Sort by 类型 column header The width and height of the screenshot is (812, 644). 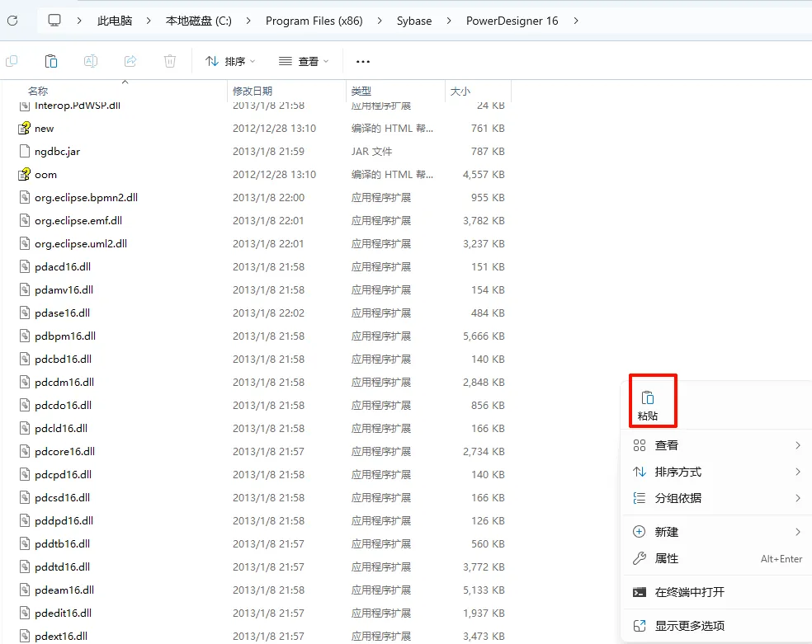click(x=361, y=91)
